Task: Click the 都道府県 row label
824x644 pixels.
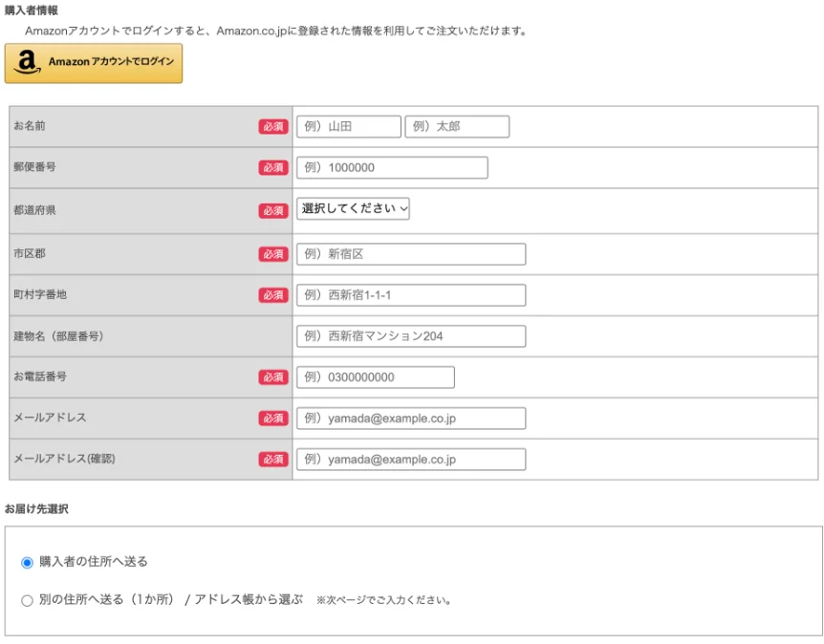Action: (34, 210)
